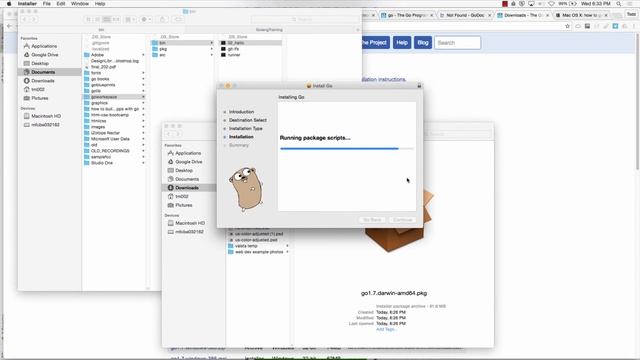Select Macintosh HD in the back Finder sidebar

pos(46,116)
